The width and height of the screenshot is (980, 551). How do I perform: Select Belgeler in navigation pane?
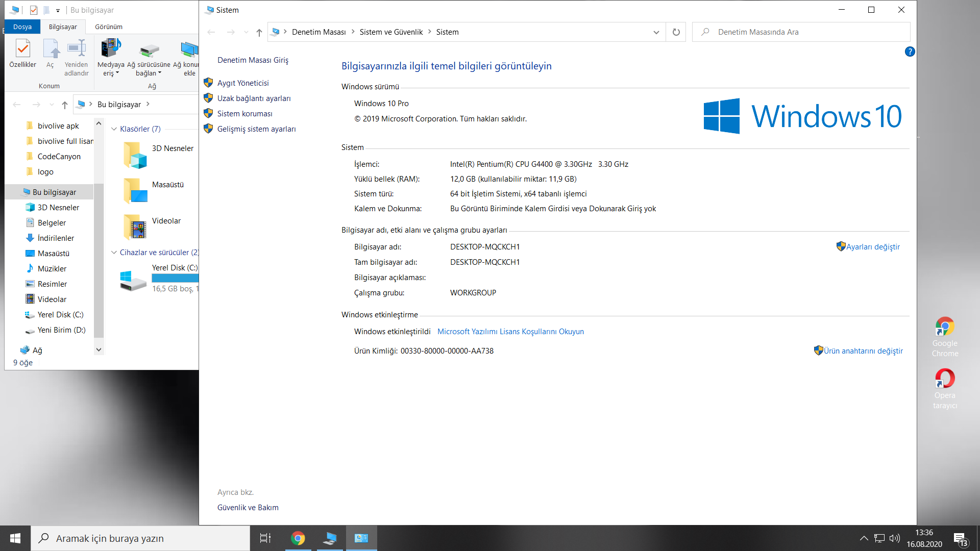coord(52,223)
